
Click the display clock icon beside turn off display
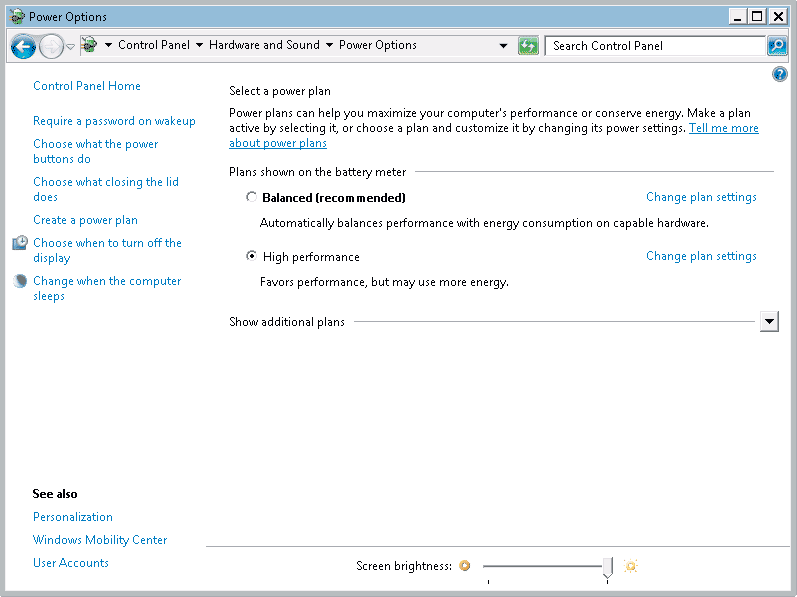(x=20, y=243)
